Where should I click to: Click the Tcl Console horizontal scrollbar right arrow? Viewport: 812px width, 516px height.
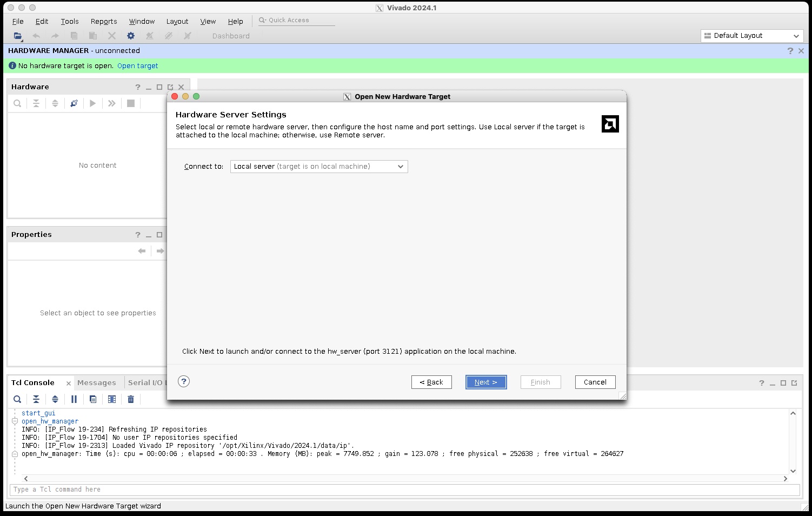click(786, 479)
